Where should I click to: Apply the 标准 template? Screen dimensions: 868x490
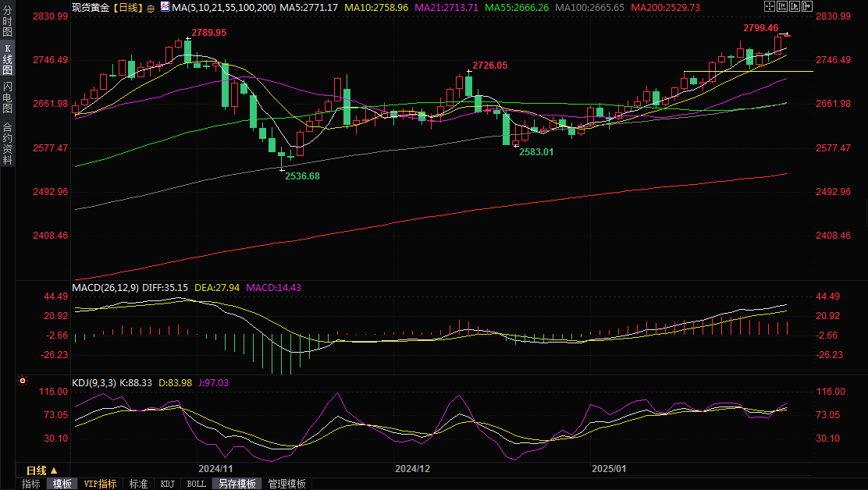pos(138,484)
